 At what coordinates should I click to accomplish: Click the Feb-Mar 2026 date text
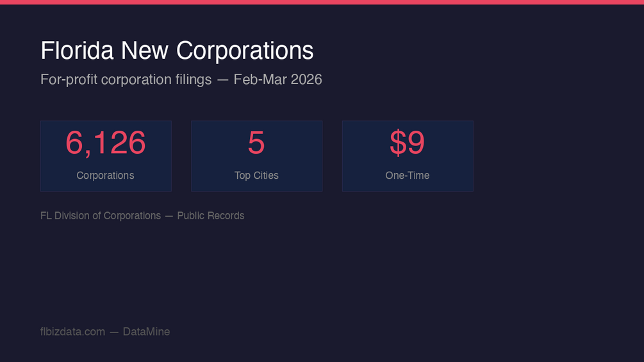(x=277, y=79)
